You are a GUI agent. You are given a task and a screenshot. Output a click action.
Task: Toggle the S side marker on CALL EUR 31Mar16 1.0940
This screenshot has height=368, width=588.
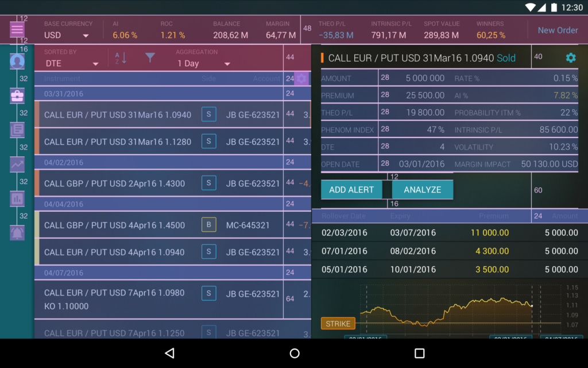[208, 114]
